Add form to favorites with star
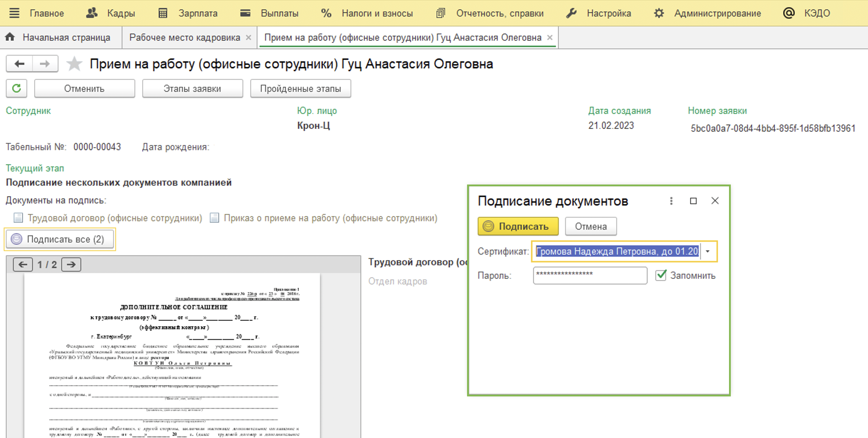This screenshot has width=868, height=438. 74,64
